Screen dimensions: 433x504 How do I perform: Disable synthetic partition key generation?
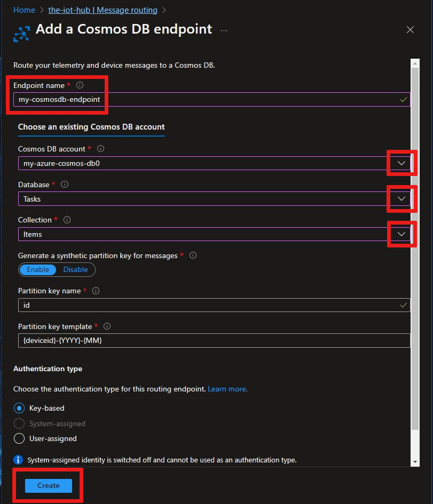point(75,269)
